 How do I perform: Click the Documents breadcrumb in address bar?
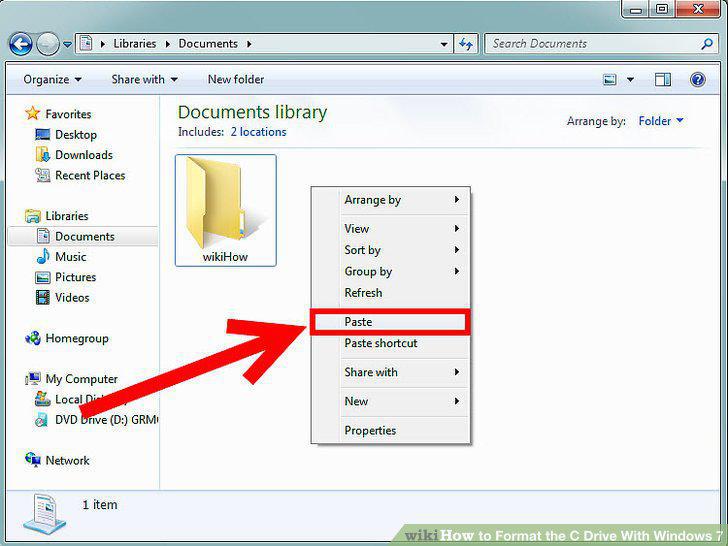(208, 44)
